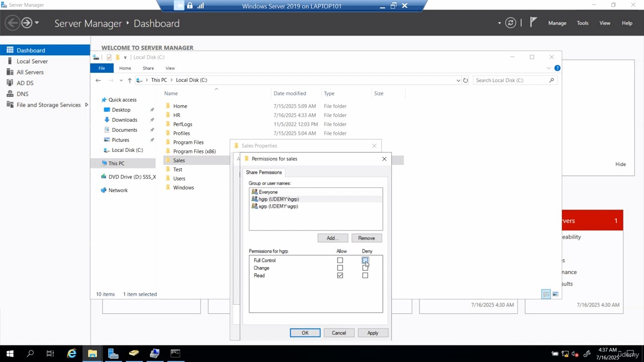
Task: Confirm permissions with OK button
Action: pos(305,333)
